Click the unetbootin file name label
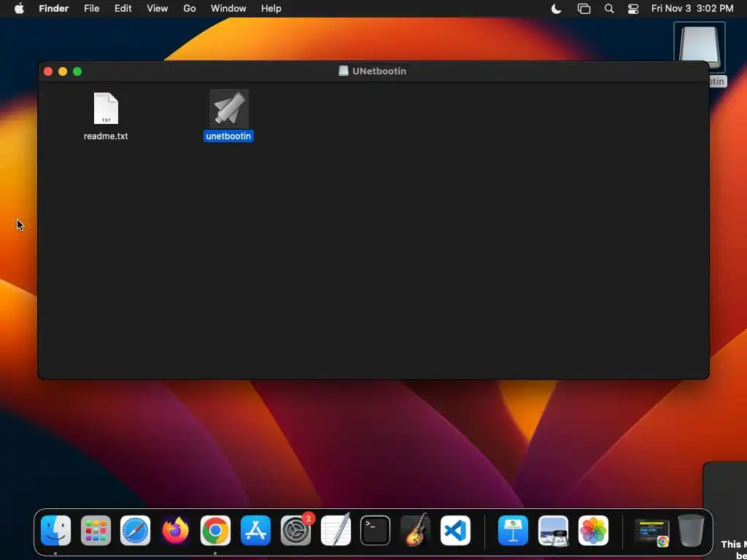The height and width of the screenshot is (560, 747). click(x=228, y=136)
